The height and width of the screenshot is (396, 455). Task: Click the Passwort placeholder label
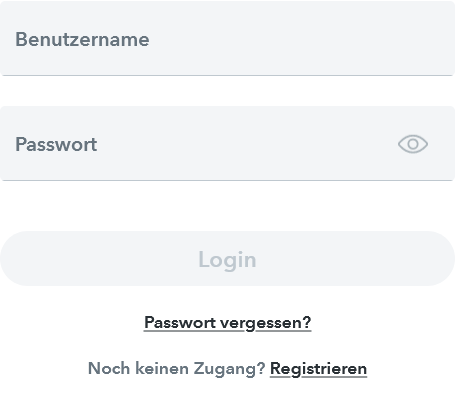point(56,144)
